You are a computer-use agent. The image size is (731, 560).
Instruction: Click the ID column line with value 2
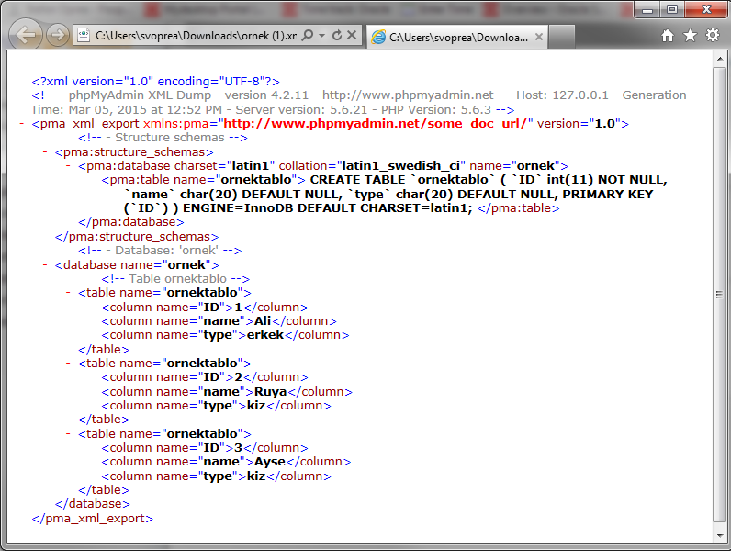pos(205,377)
